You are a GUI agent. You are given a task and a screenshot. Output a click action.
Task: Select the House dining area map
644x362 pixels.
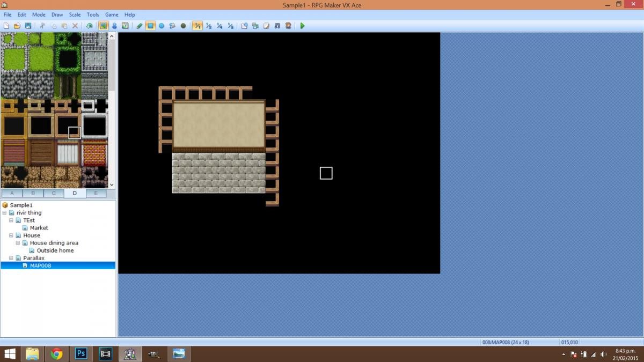54,243
